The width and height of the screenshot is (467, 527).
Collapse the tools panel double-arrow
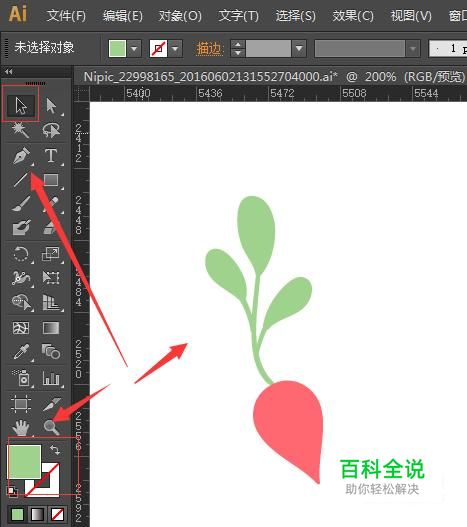coord(9,72)
